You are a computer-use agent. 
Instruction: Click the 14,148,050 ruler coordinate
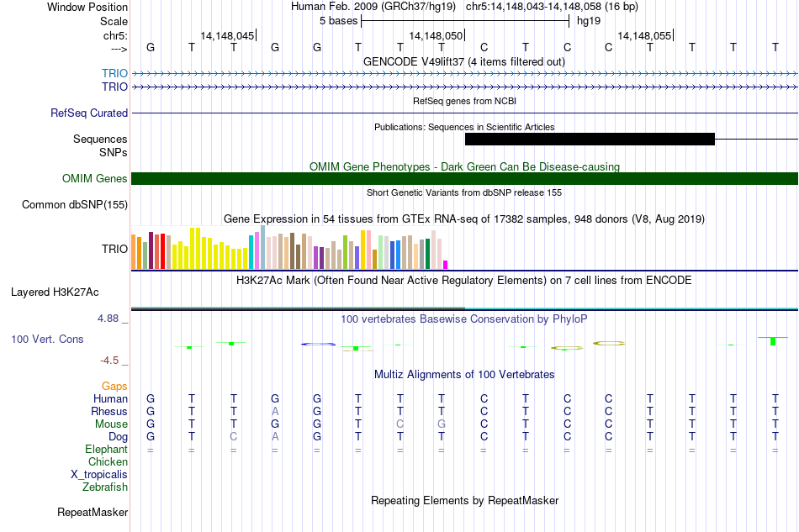click(436, 35)
